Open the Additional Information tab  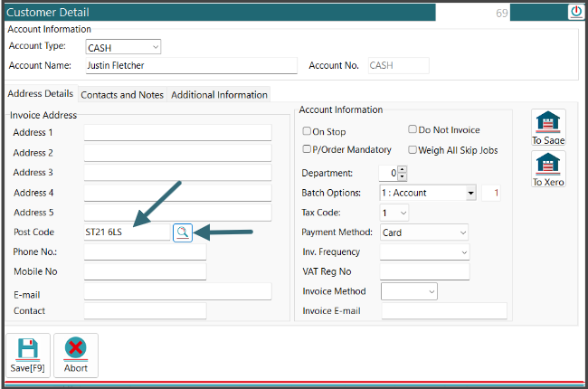pyautogui.click(x=219, y=94)
